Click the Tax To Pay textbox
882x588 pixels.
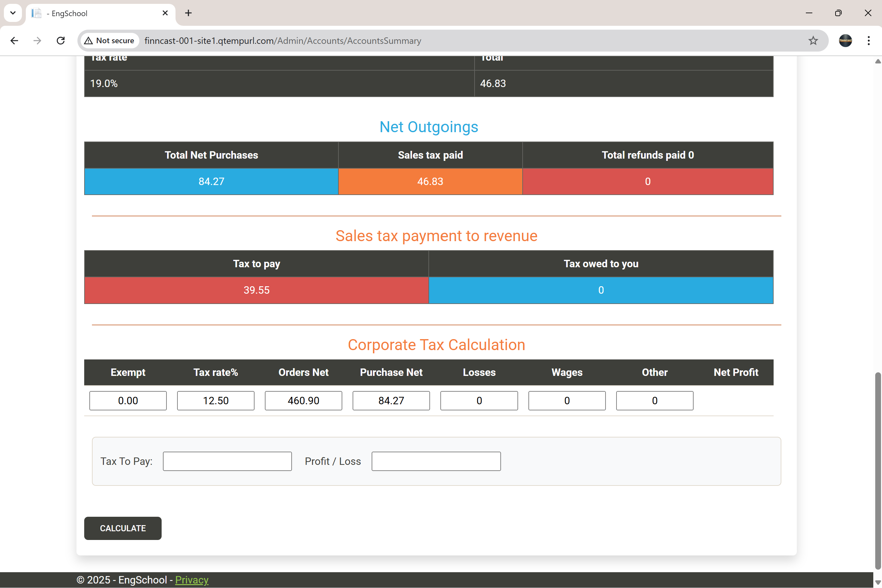[227, 461]
